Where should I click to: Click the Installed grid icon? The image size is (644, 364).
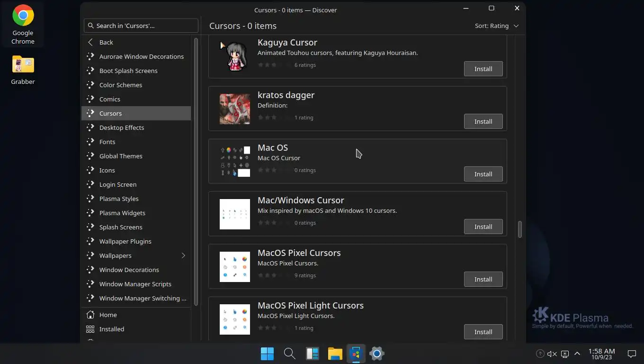(90, 329)
